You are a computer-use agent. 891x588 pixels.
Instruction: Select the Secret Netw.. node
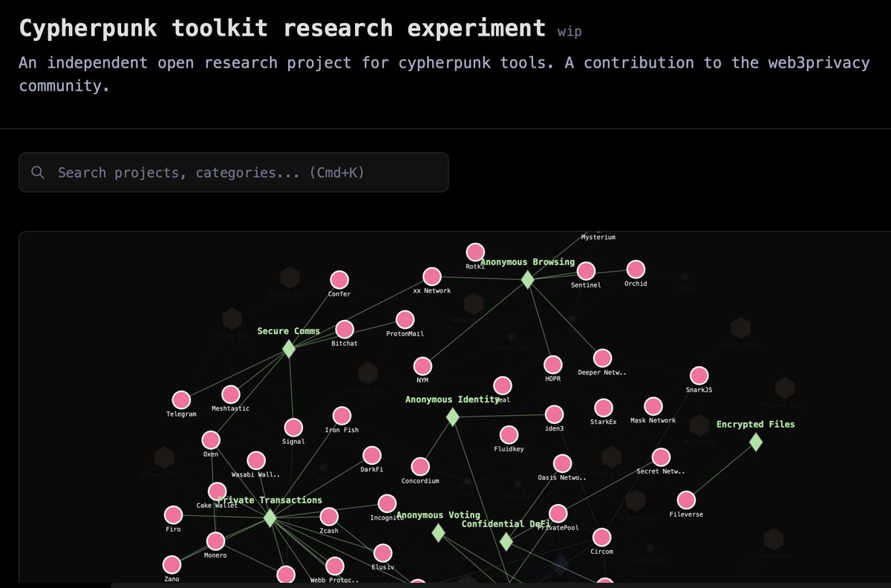pyautogui.click(x=661, y=457)
